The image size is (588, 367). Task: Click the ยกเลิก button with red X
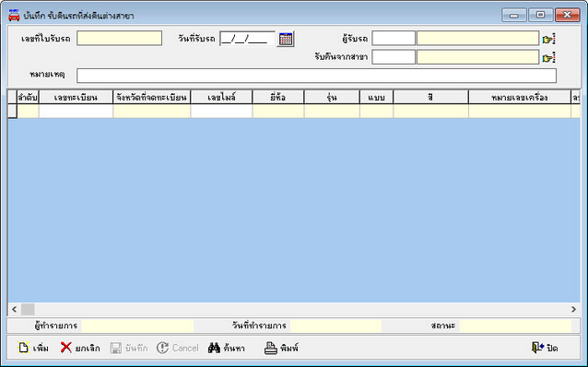(80, 348)
